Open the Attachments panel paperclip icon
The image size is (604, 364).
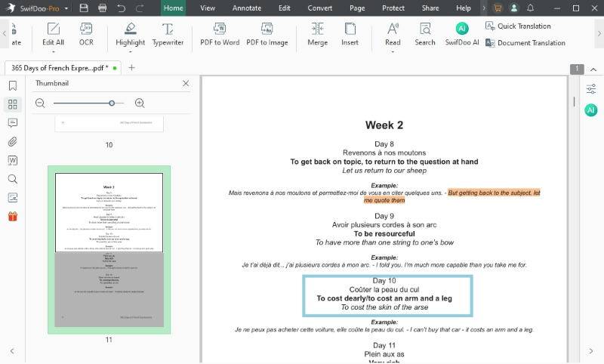[x=13, y=141]
